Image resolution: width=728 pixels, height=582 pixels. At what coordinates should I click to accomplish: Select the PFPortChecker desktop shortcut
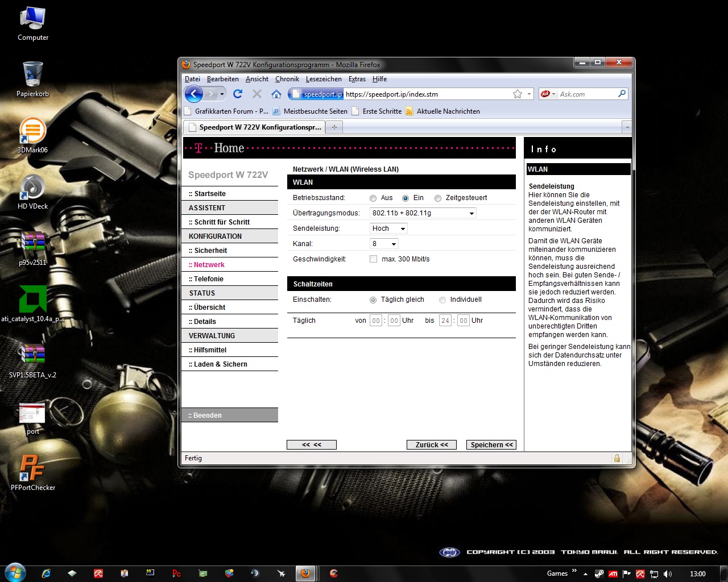[33, 473]
